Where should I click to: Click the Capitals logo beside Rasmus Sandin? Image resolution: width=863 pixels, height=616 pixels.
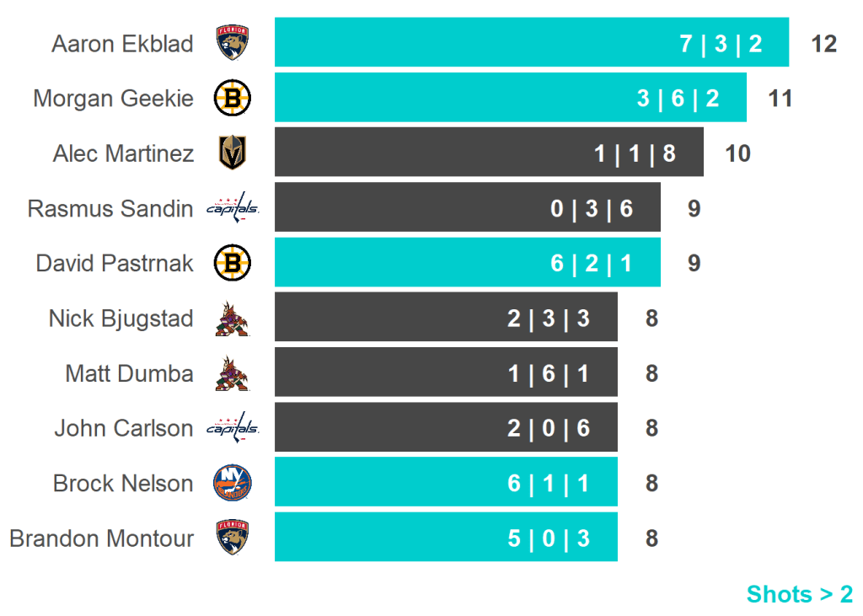pyautogui.click(x=233, y=208)
